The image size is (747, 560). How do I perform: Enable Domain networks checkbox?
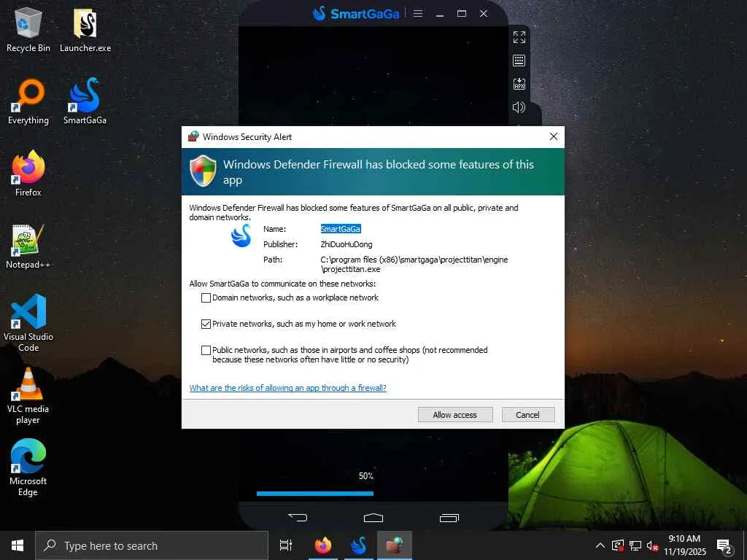[x=206, y=297]
